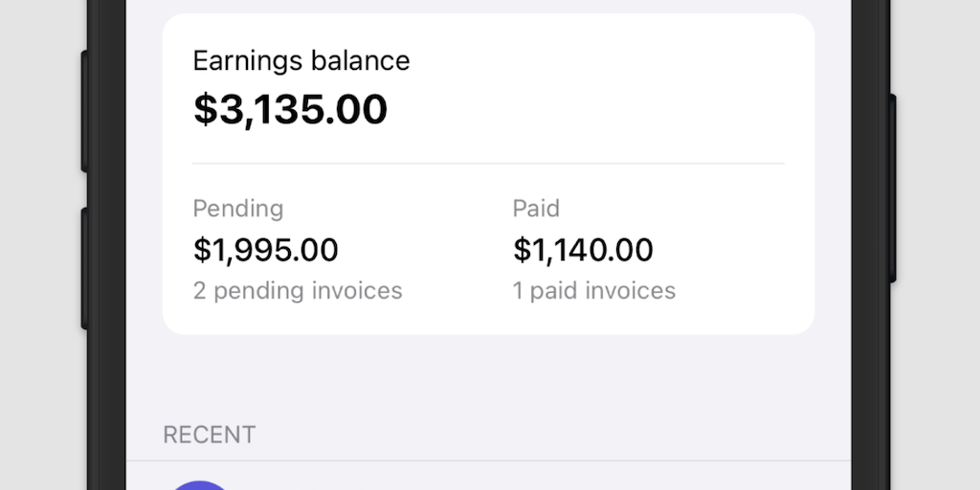980x490 pixels.
Task: View the 2 pending invoices
Action: (x=298, y=290)
